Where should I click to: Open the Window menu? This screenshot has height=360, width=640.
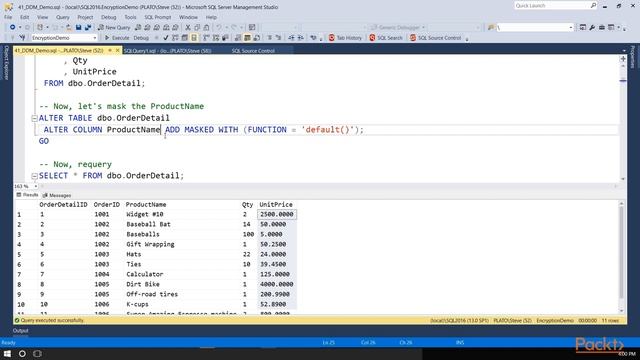point(188,17)
